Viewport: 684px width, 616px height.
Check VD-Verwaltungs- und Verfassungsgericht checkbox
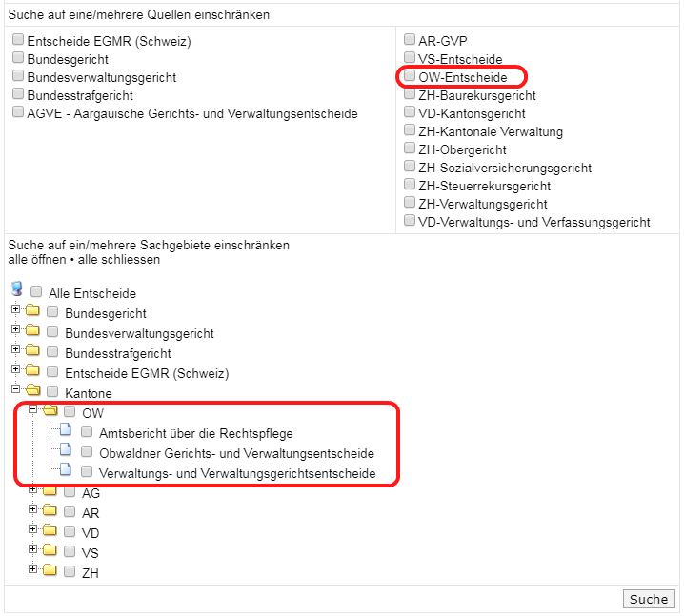pos(410,220)
